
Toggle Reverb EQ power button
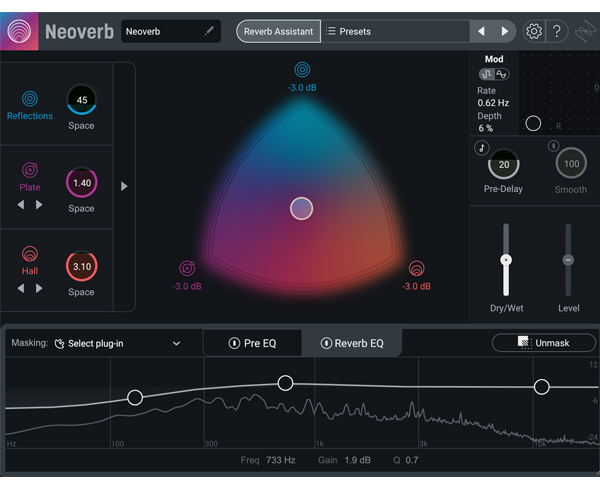coord(326,343)
